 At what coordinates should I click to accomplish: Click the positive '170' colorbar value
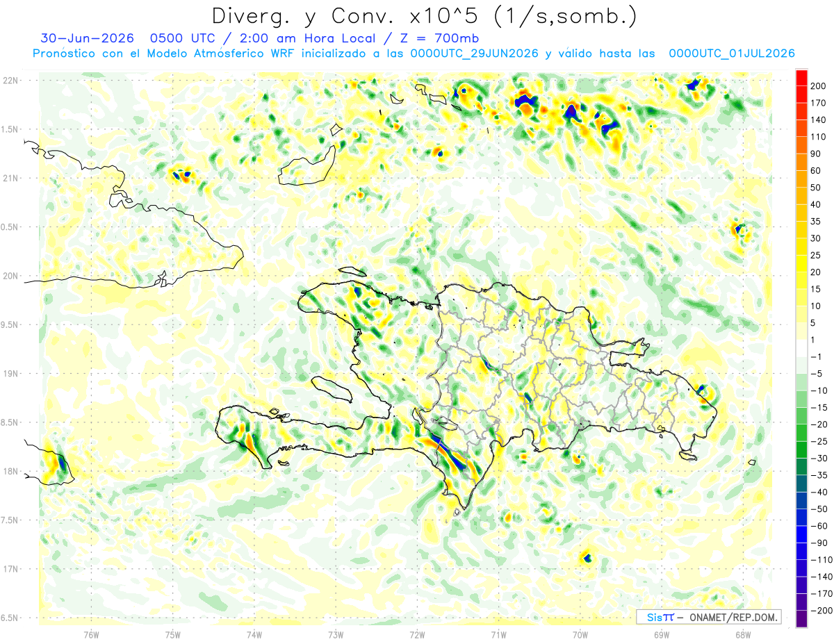[818, 103]
